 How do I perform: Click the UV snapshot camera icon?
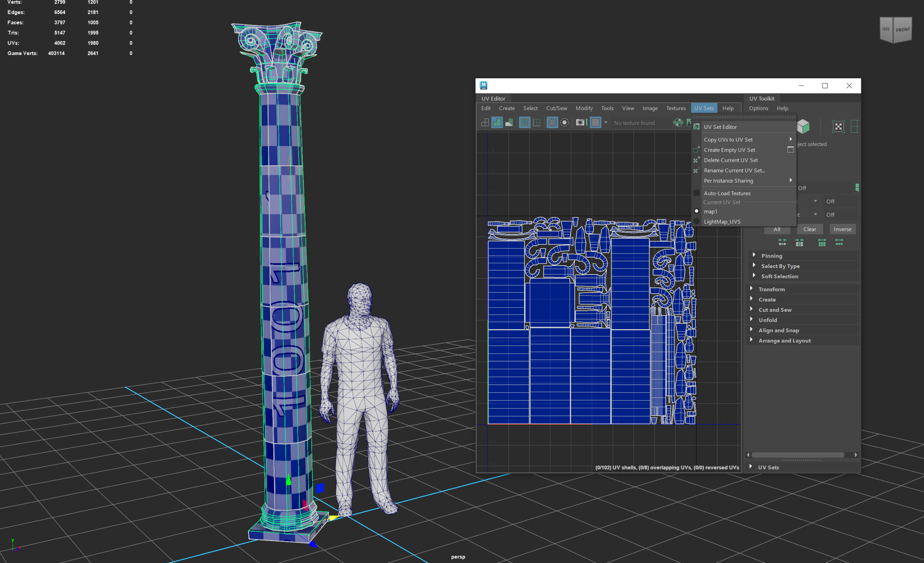[580, 123]
